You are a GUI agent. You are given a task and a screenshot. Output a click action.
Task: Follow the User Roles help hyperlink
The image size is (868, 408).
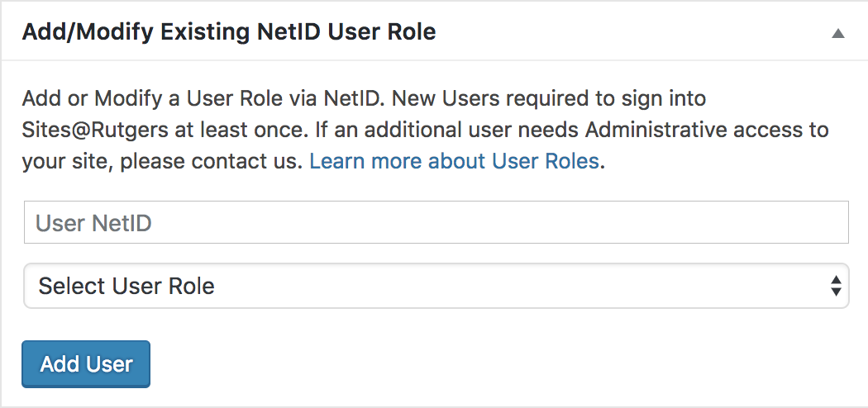[454, 161]
